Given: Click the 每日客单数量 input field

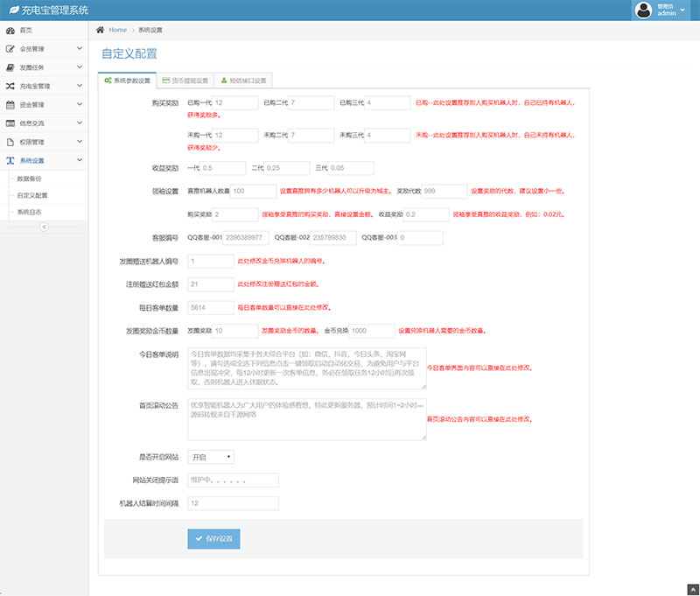Looking at the screenshot, I should click(x=210, y=308).
